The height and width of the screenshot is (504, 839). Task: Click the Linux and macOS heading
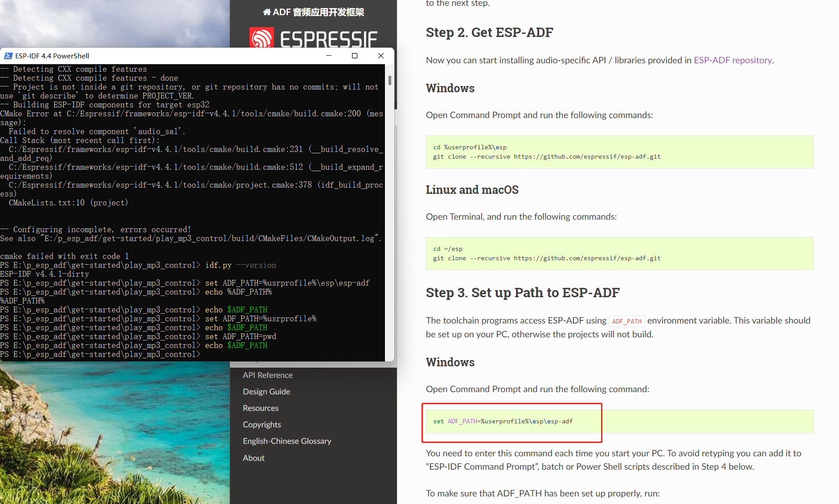pos(472,190)
